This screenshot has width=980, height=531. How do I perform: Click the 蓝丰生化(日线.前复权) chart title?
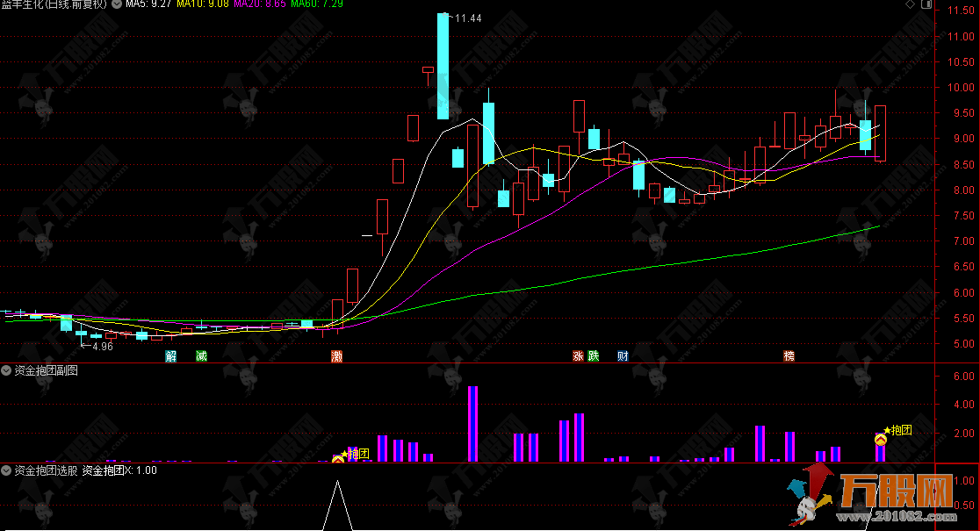click(54, 4)
